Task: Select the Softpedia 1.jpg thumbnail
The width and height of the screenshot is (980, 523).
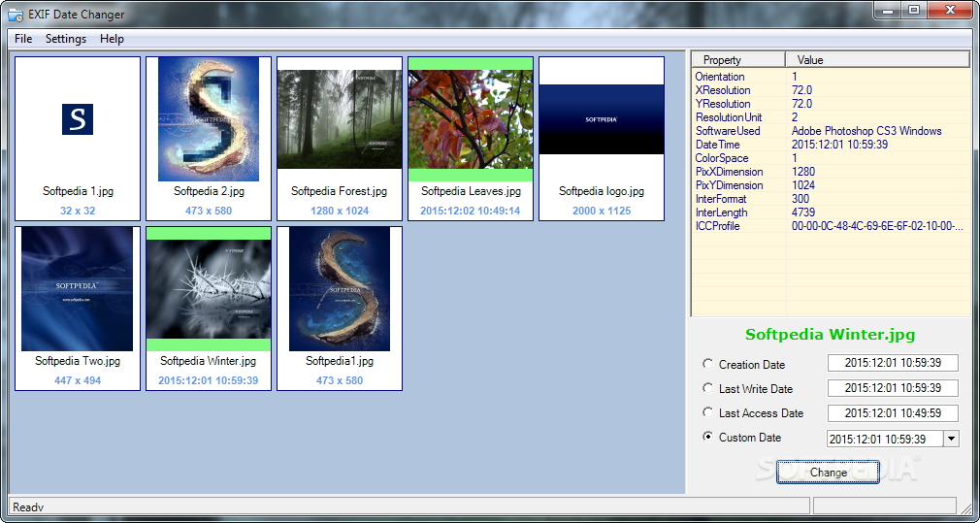Action: [x=78, y=139]
